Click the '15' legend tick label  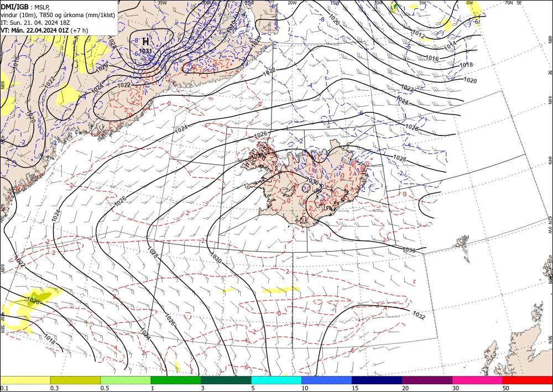[355, 388]
